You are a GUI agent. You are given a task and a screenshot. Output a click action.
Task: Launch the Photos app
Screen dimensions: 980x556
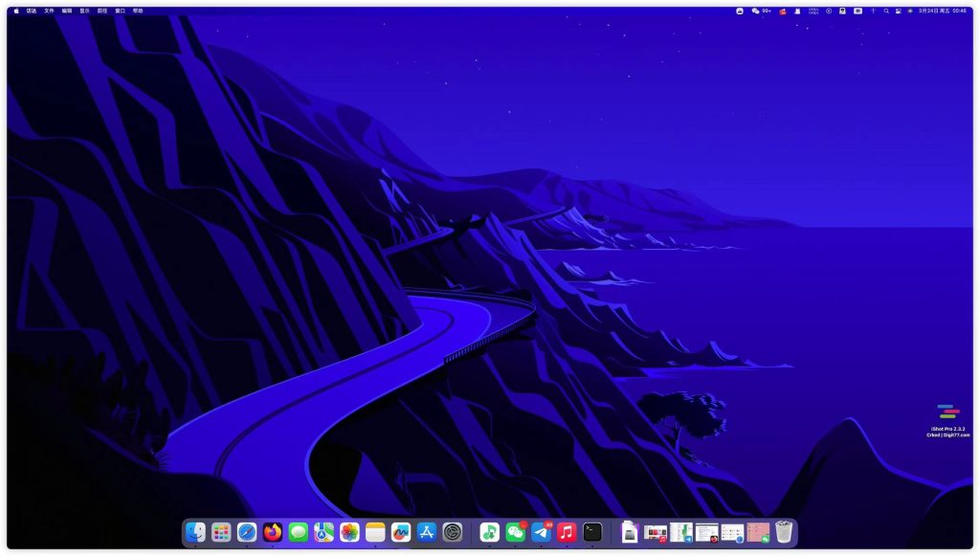[350, 532]
